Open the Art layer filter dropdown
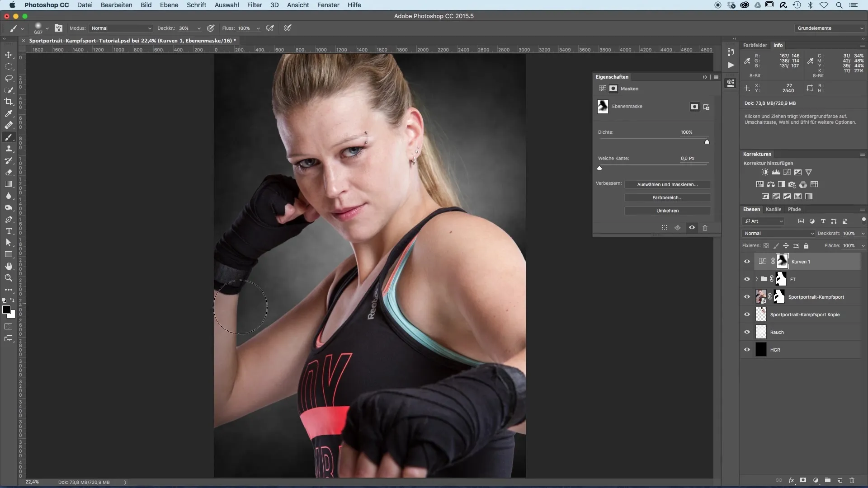Screen dimensions: 868x488 (764, 221)
